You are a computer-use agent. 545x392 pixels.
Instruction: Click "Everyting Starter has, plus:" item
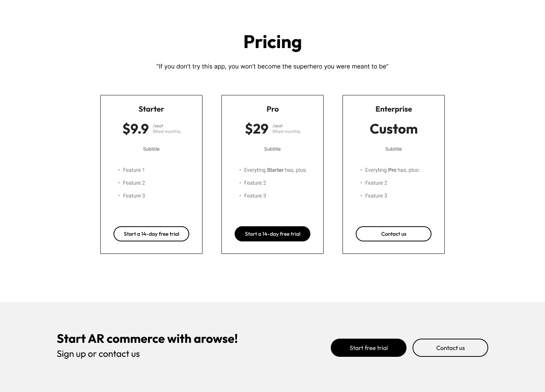pyautogui.click(x=275, y=170)
